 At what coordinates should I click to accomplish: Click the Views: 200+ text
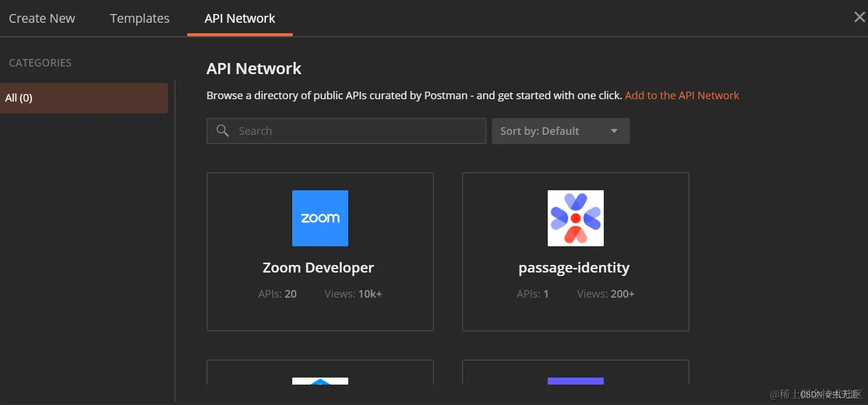(605, 294)
